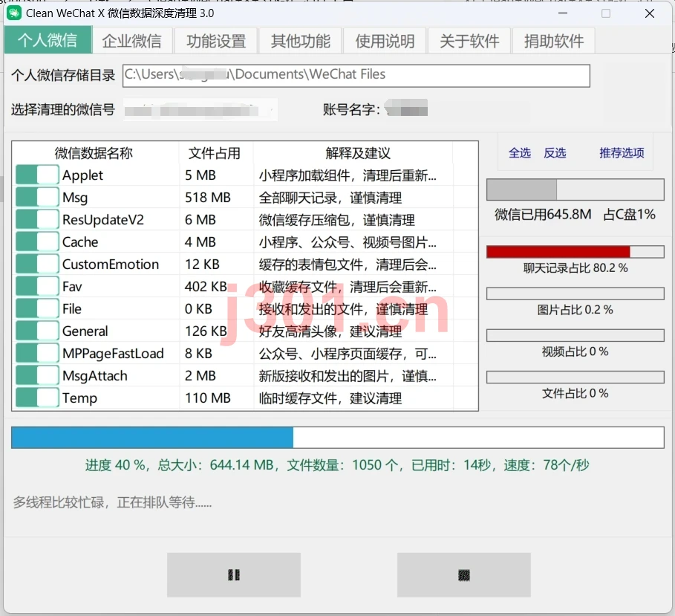
Task: Open the 选择清理的微信号 account dropdown
Action: point(200,110)
